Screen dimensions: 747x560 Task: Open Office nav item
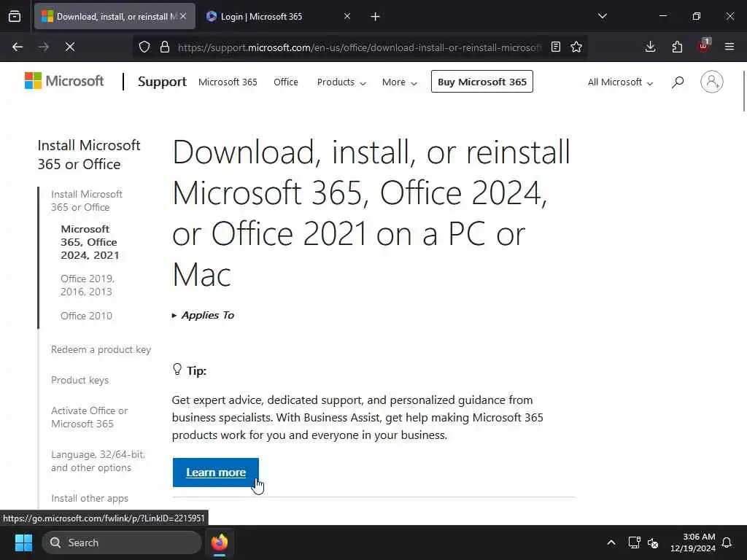click(286, 82)
